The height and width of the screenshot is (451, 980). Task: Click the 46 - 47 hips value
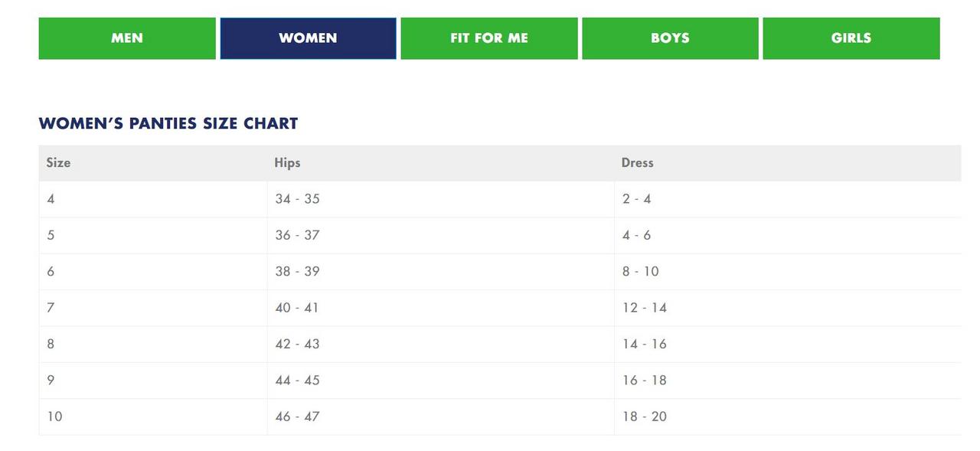coord(298,417)
